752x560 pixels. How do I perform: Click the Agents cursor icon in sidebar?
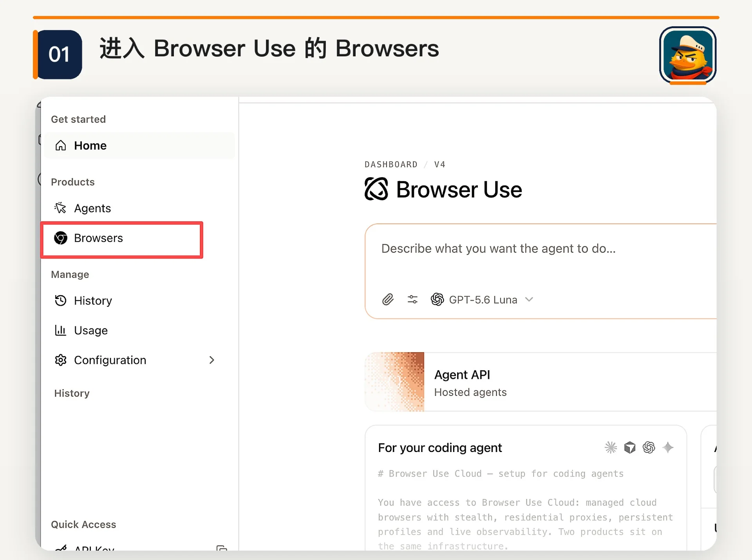(x=60, y=208)
